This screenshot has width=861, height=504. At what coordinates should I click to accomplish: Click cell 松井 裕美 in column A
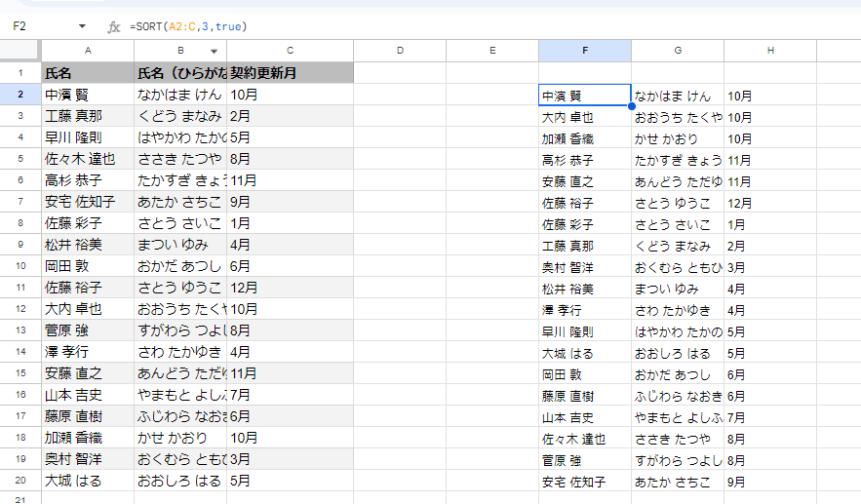(88, 245)
